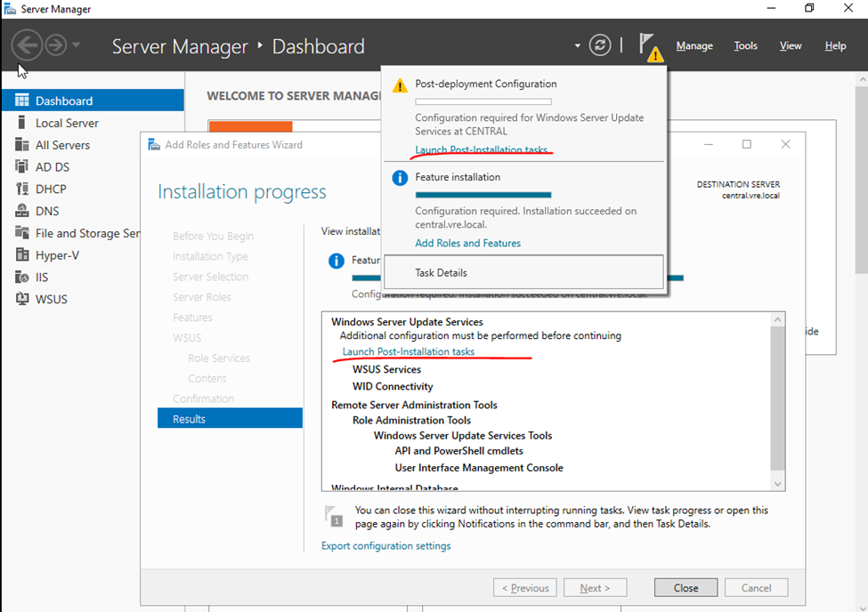This screenshot has width=868, height=612.
Task: Open the Tools menu
Action: (x=745, y=46)
